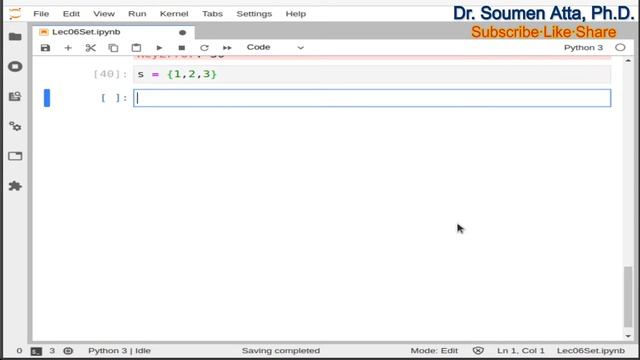Screen dimensions: 640x360
Task: Click the 3 kernels count in status bar
Action: pyautogui.click(x=52, y=351)
